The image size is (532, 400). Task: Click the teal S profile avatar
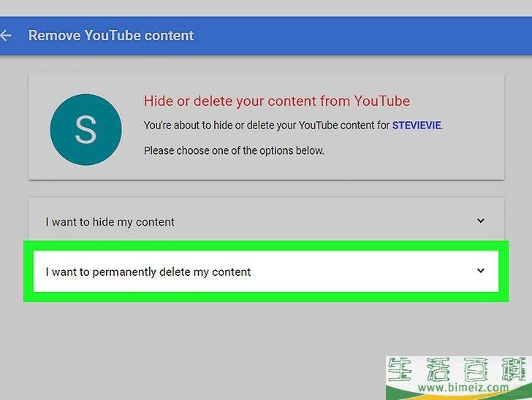[x=85, y=129]
